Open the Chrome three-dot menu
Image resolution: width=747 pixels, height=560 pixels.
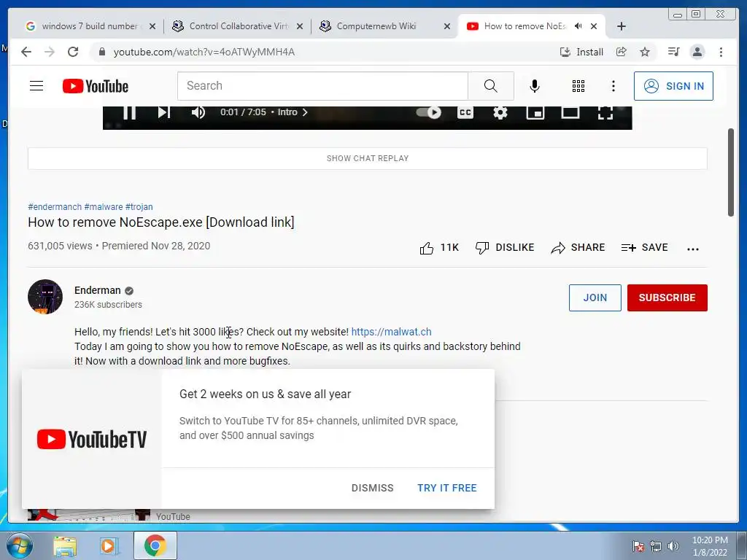721,52
